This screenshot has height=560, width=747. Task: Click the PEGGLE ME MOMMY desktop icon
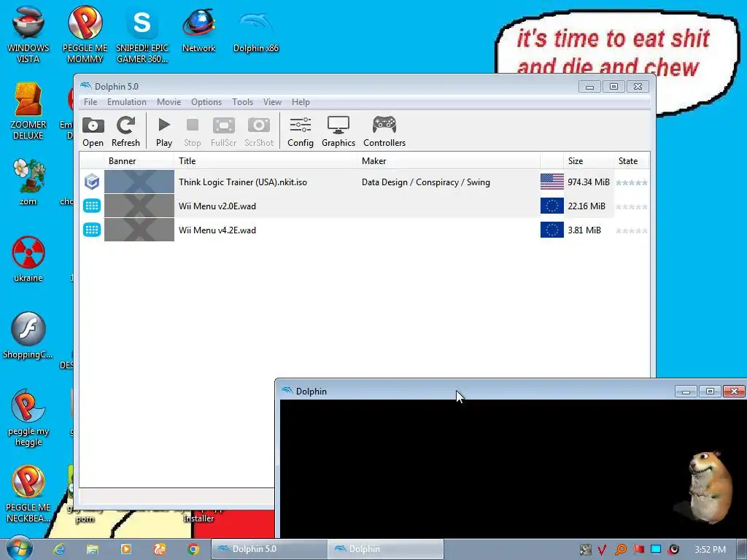pos(85,34)
